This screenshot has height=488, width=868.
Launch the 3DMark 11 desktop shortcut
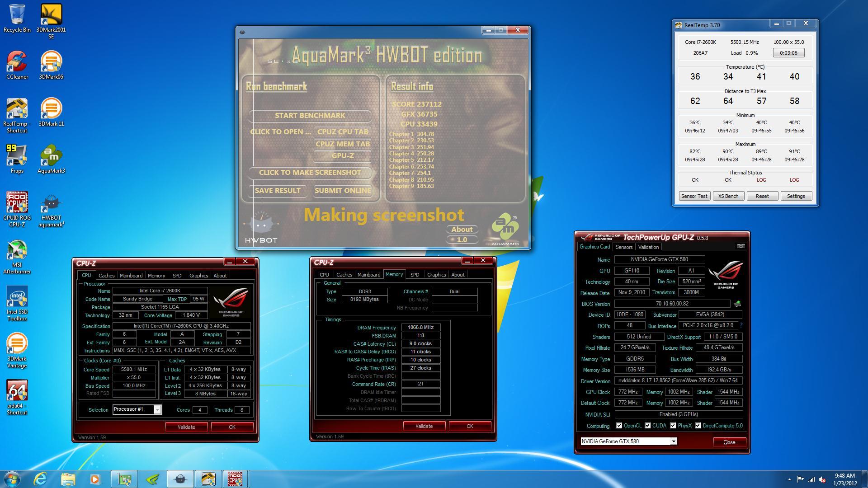(x=51, y=112)
